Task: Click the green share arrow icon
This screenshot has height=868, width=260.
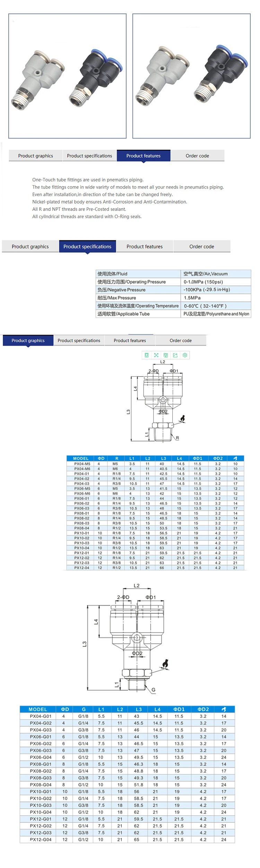Action: [175, 355]
